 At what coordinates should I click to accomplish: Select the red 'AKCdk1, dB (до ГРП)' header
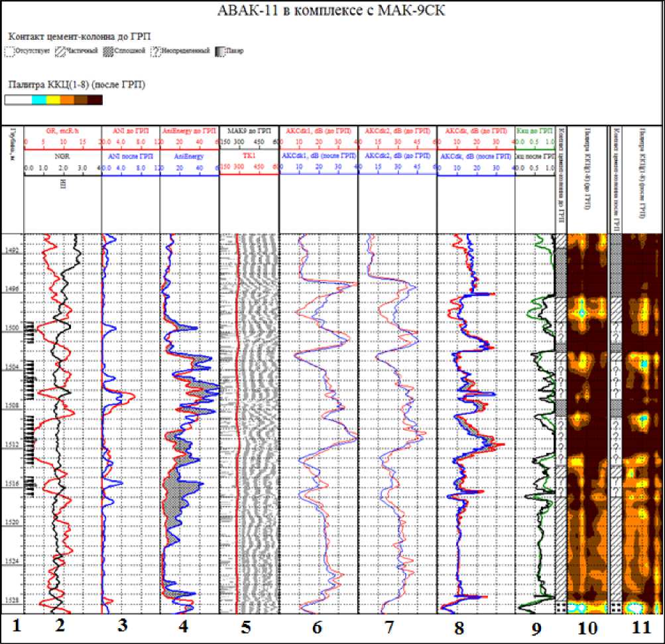coord(318,131)
